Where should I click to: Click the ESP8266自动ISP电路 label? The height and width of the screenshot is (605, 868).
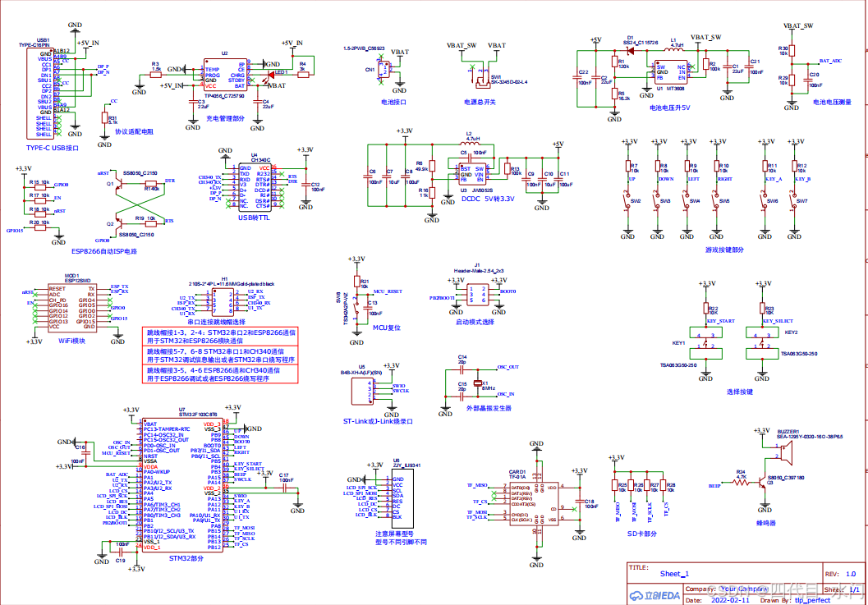104,251
